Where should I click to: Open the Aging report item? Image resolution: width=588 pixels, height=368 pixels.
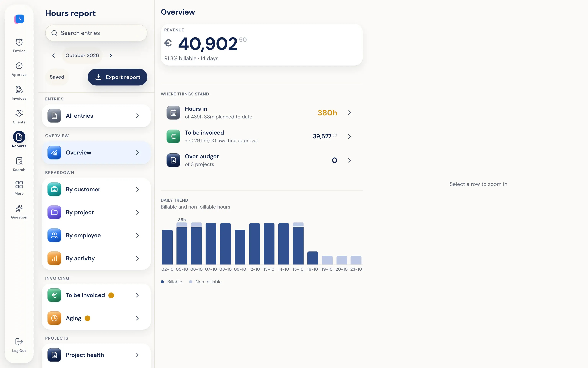click(x=96, y=318)
